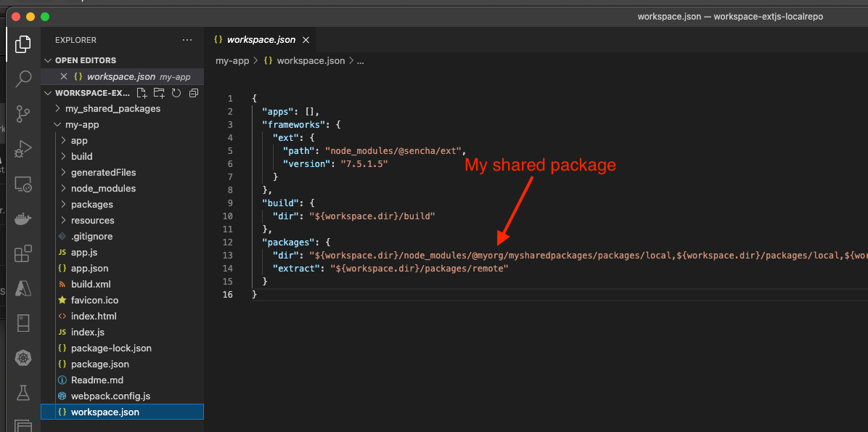This screenshot has width=868, height=432.
Task: Open the Docker view
Action: click(23, 219)
